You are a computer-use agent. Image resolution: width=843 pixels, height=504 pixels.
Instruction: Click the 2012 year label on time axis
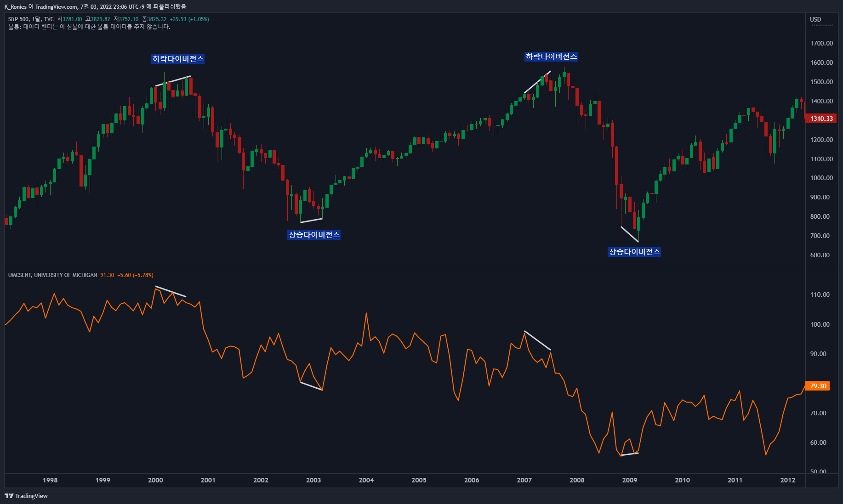788,480
